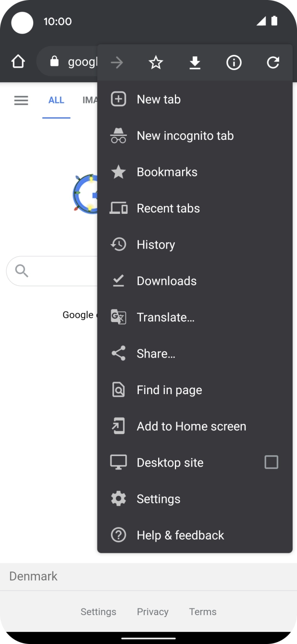Image resolution: width=297 pixels, height=644 pixels.
Task: Open the hamburger menu on the Google page
Action: pyautogui.click(x=21, y=100)
